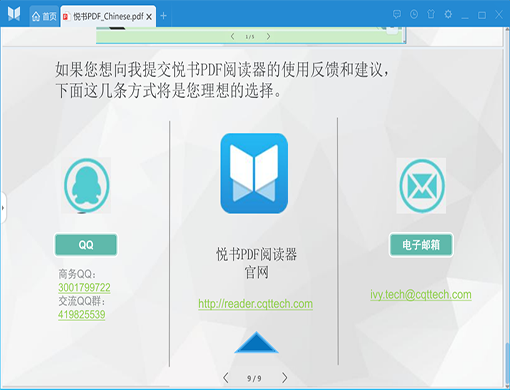Expand the left side panel handle
This screenshot has height=390, width=510.
(3, 208)
